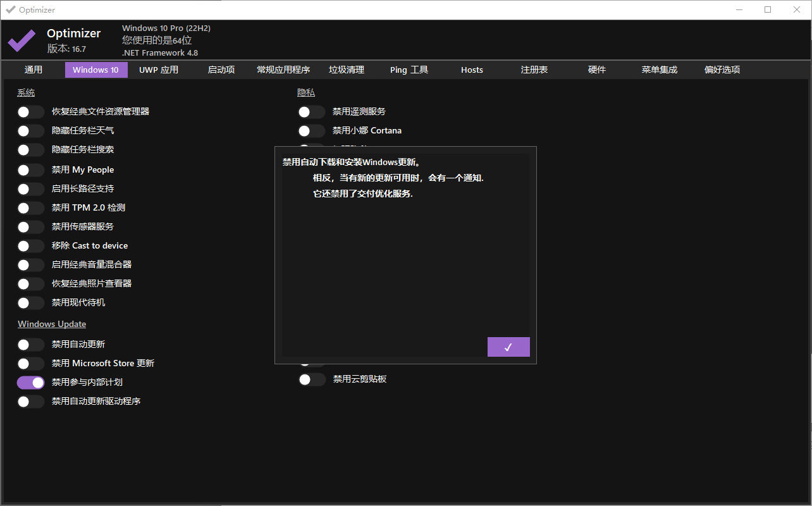The height and width of the screenshot is (506, 812).
Task: Enable 隐藏任务栏天气 switch
Action: pos(30,131)
